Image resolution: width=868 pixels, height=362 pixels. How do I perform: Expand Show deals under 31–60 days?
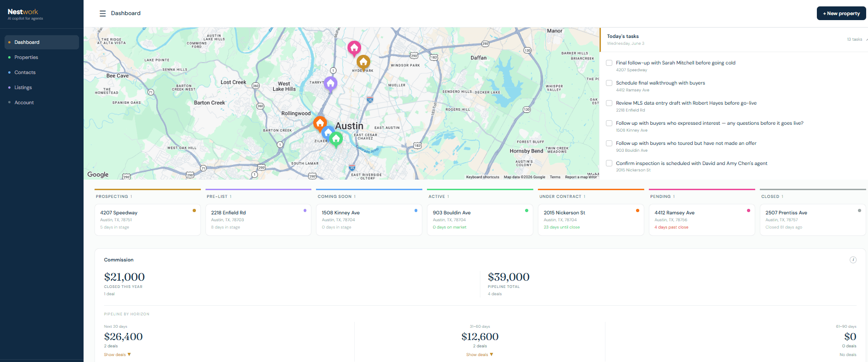tap(479, 355)
